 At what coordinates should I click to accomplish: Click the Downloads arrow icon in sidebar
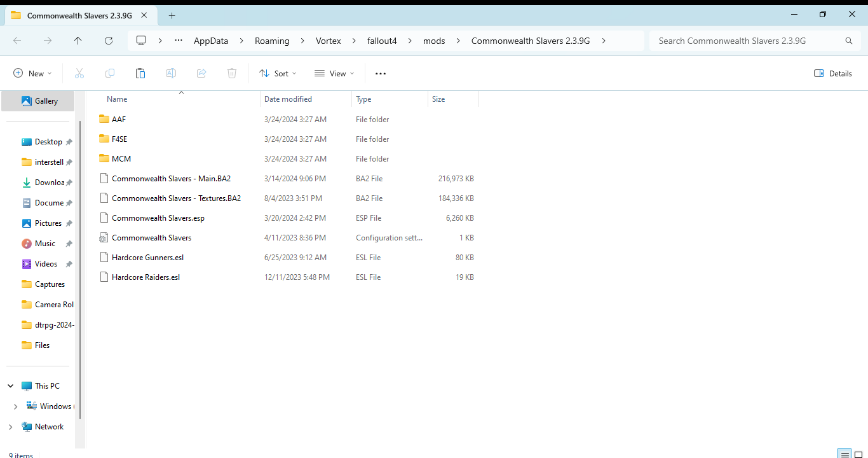pos(27,183)
